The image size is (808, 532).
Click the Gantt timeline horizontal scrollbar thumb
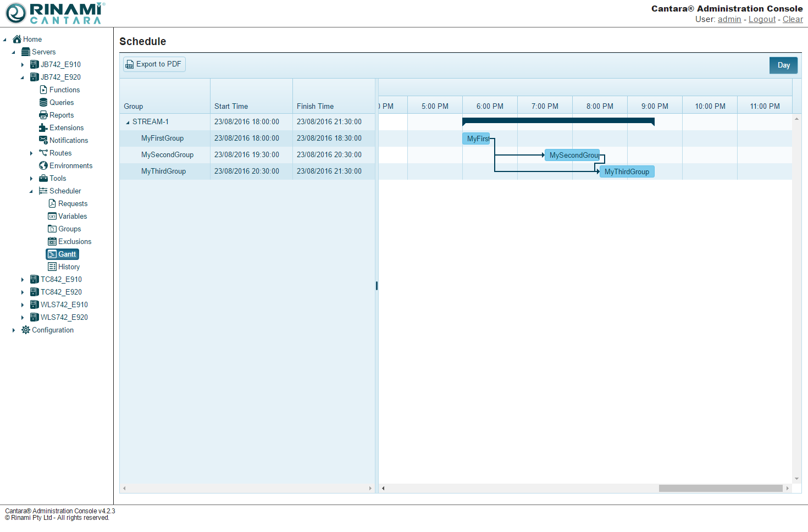click(720, 488)
